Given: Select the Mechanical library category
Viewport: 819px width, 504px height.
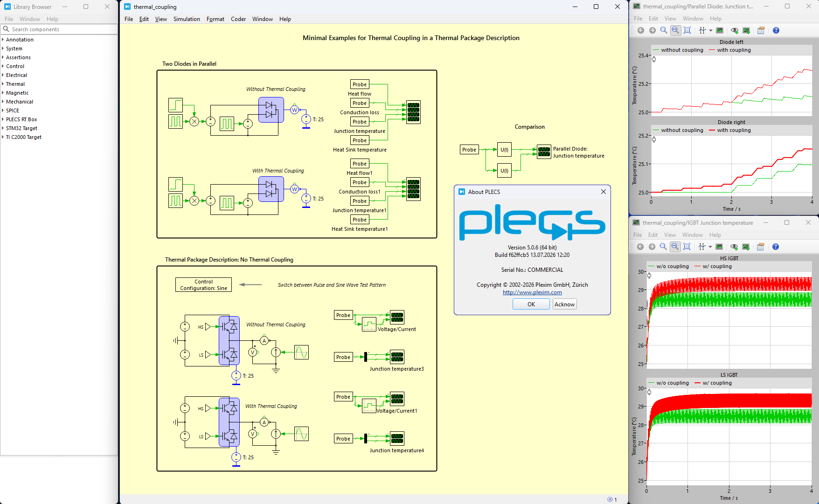Looking at the screenshot, I should 20,102.
